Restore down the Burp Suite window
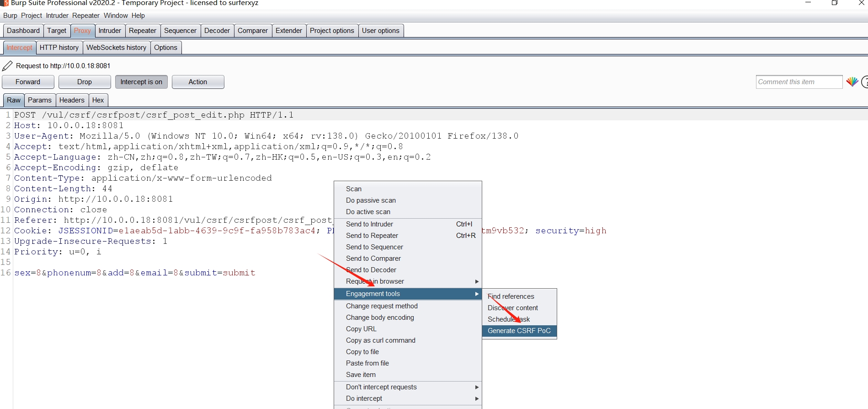 834,3
